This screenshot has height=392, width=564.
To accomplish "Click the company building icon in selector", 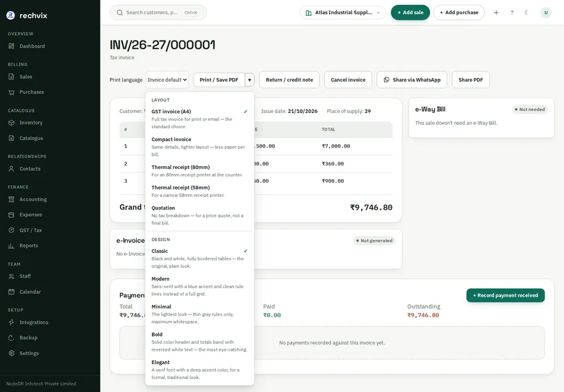I will coord(308,12).
